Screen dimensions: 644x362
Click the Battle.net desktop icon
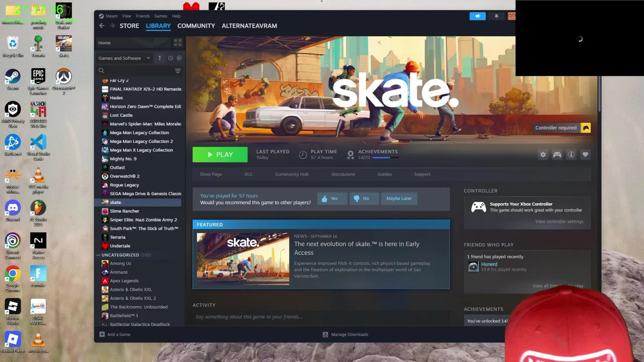13,145
